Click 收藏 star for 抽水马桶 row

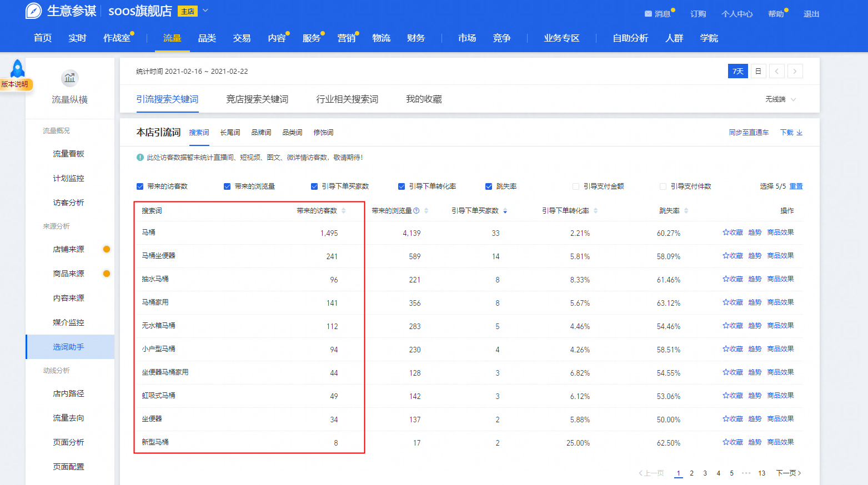tap(726, 279)
